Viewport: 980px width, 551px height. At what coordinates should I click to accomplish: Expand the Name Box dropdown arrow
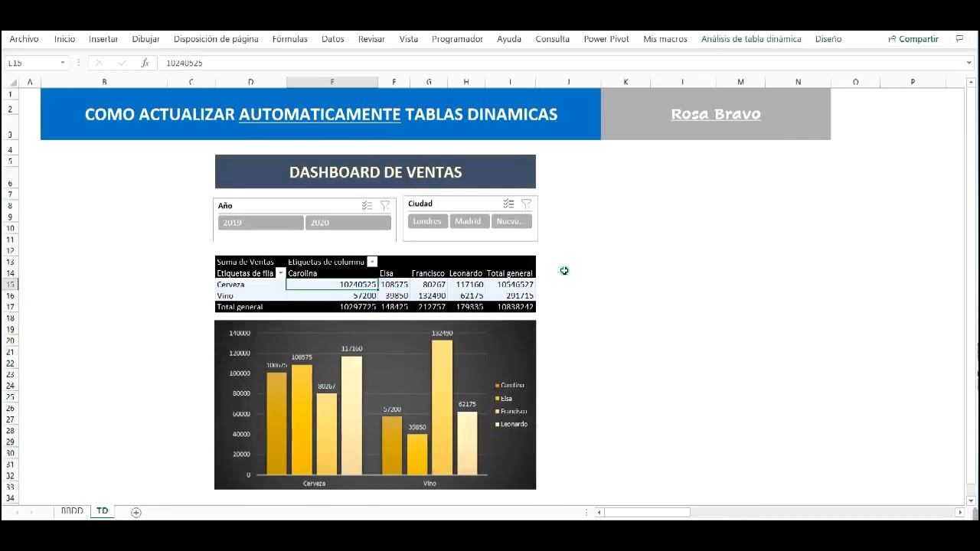tap(62, 63)
